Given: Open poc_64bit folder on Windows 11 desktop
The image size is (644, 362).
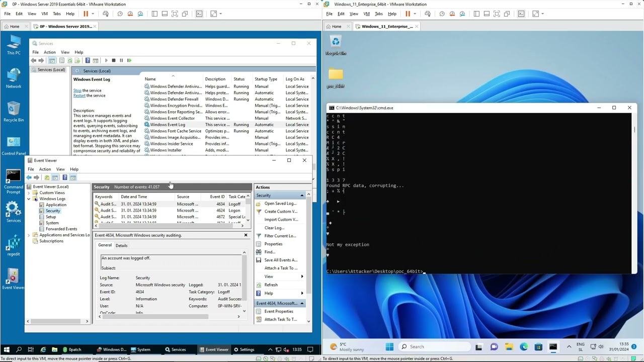Looking at the screenshot, I should [x=336, y=78].
